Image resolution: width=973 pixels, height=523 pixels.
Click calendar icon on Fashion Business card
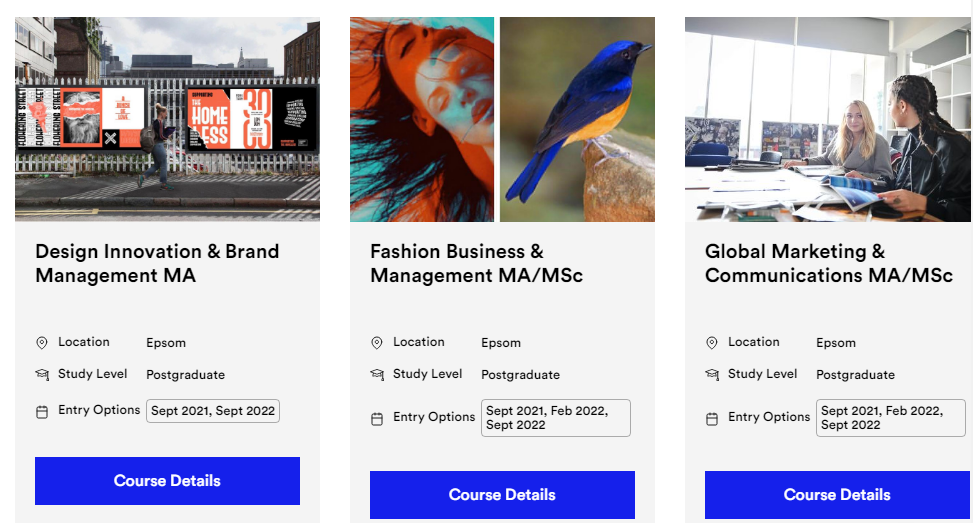377,418
